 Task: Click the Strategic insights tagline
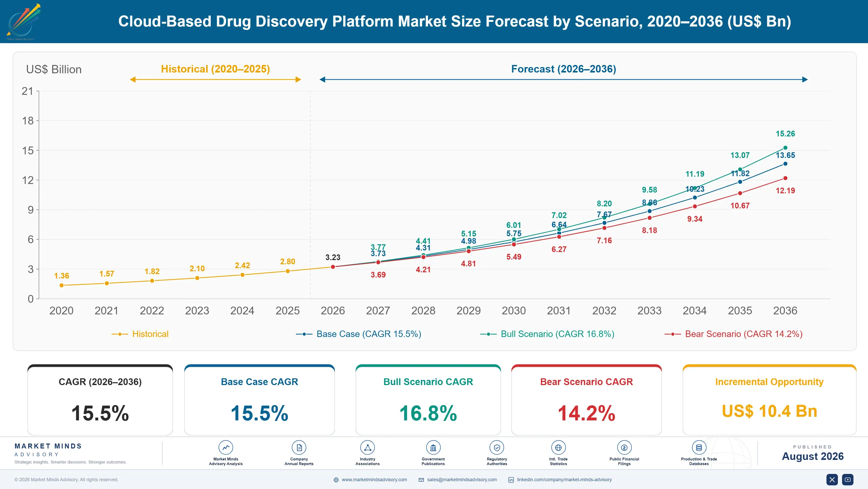coord(70,462)
